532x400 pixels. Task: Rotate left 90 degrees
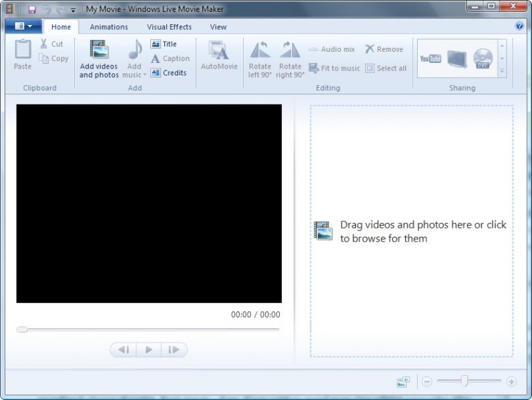pyautogui.click(x=260, y=60)
